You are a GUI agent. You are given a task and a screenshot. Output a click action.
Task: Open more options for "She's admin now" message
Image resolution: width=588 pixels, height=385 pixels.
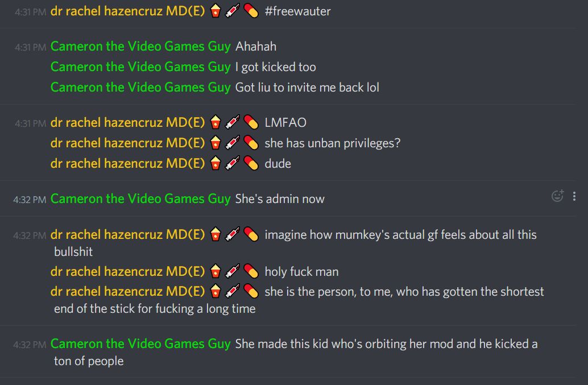[x=574, y=196]
